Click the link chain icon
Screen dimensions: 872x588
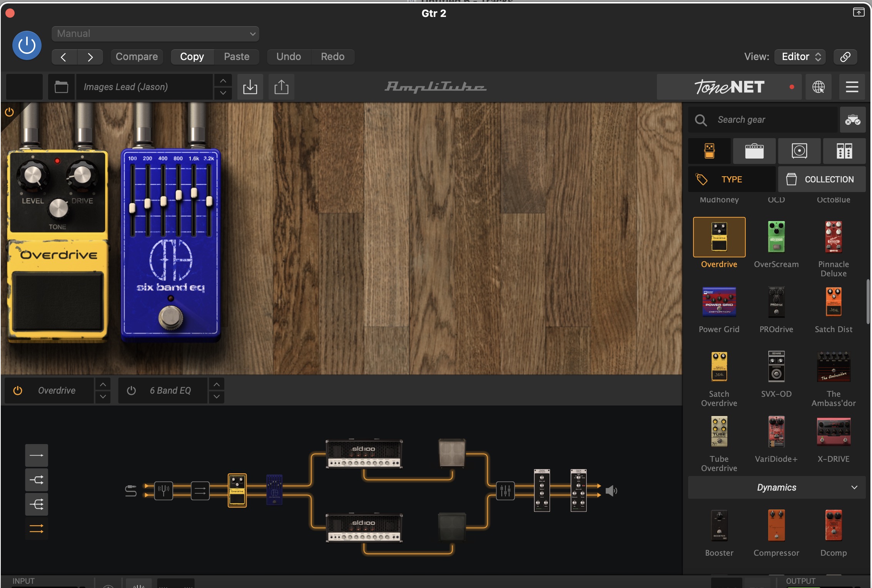(x=845, y=57)
